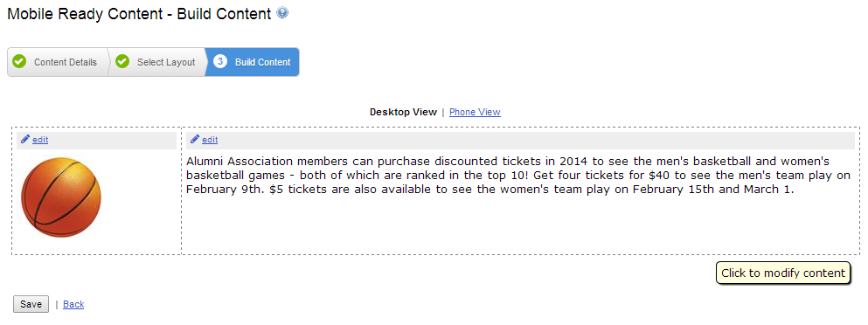This screenshot has width=868, height=325.
Task: Go to the Content Details wizard step
Action: [57, 62]
